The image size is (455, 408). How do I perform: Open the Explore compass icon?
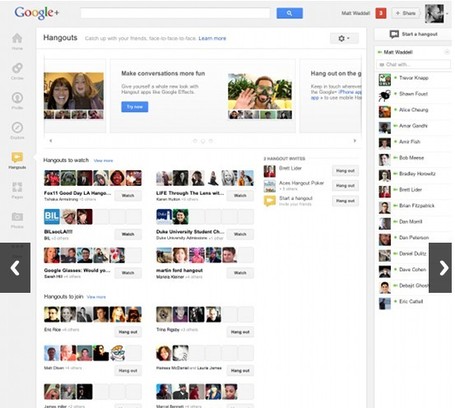click(x=17, y=127)
